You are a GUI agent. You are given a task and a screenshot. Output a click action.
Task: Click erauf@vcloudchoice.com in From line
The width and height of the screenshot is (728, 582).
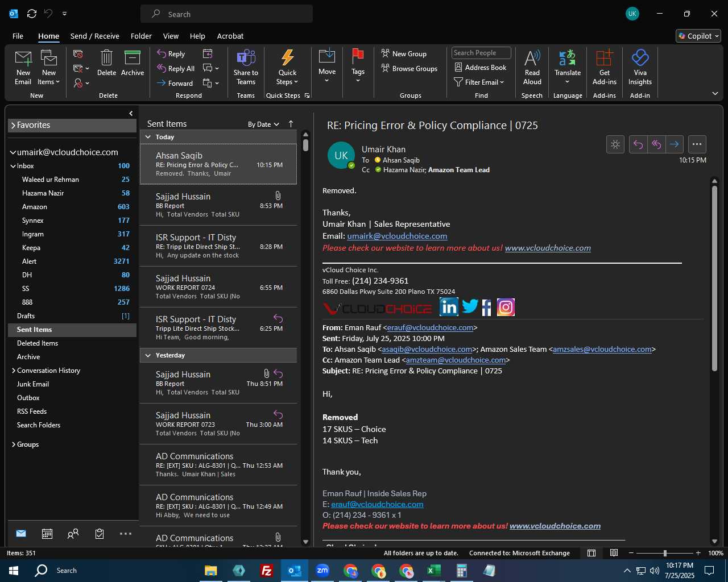430,327
